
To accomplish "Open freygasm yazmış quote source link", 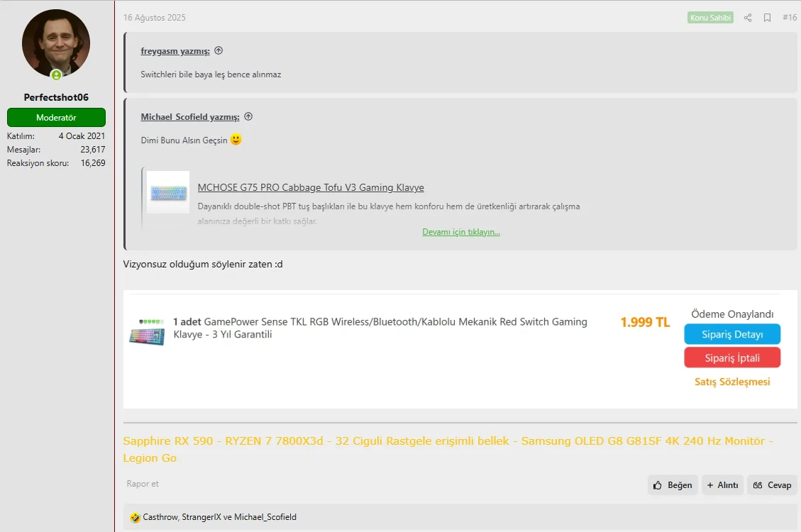I will [x=175, y=51].
